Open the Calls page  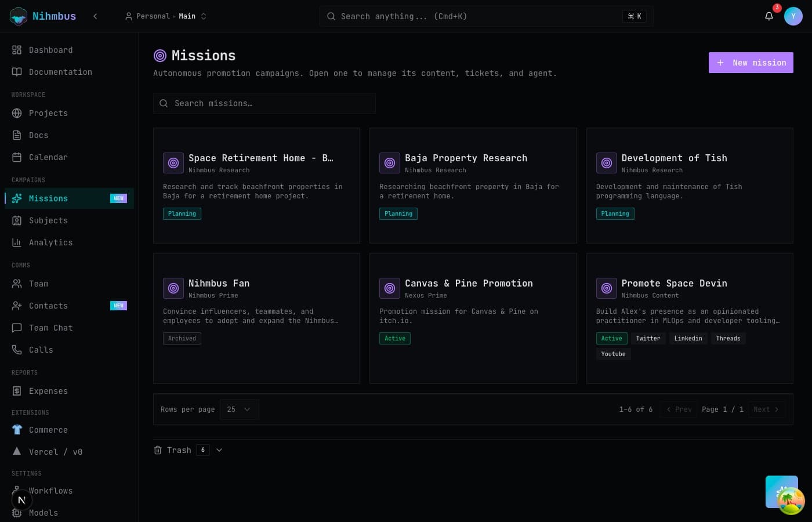pos(69,350)
